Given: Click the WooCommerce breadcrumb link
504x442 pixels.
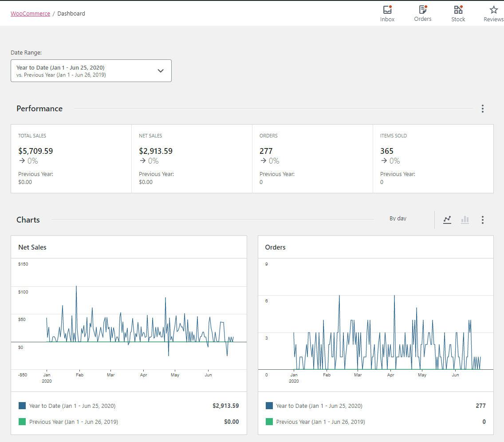Looking at the screenshot, I should click(x=30, y=13).
